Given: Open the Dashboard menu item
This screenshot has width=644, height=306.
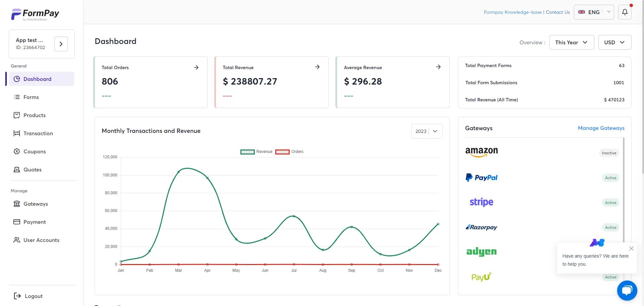Looking at the screenshot, I should (x=37, y=79).
